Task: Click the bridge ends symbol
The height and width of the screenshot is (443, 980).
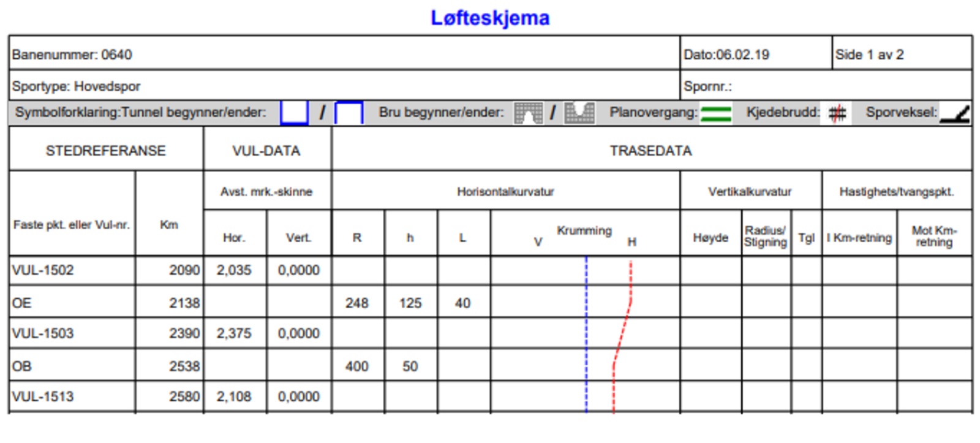Action: (579, 113)
